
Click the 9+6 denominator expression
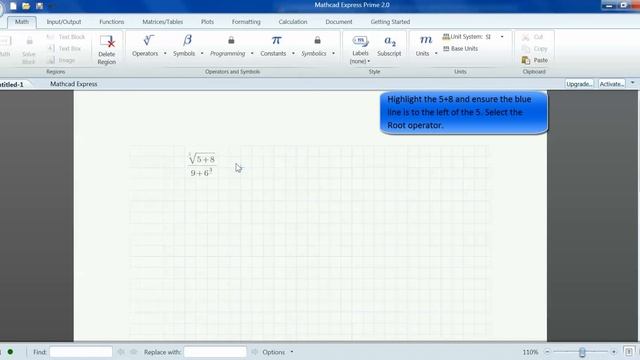(x=201, y=173)
